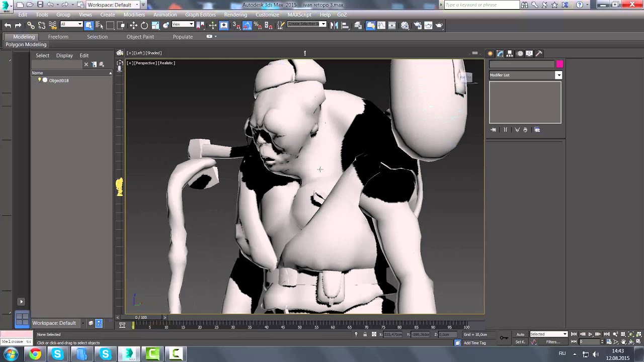The height and width of the screenshot is (362, 644).
Task: Open the MAXScript menu
Action: 299,15
